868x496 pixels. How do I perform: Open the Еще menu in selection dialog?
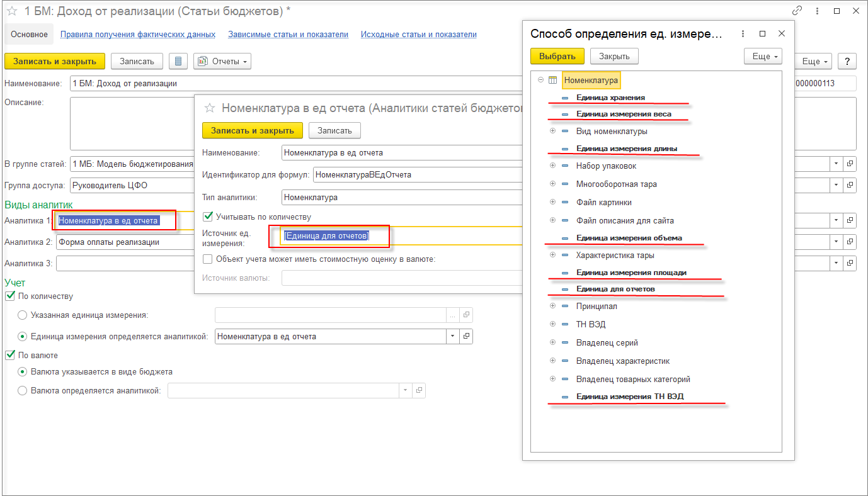pos(763,56)
